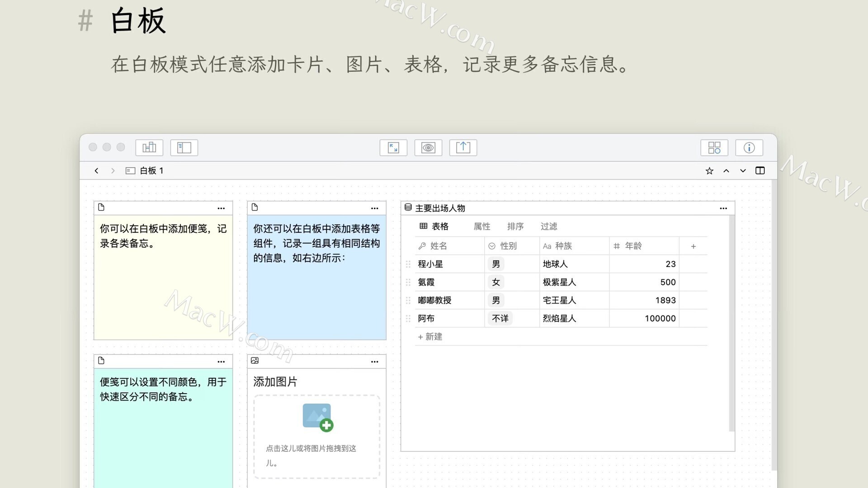Click the 白板 1 breadcrumb icon

click(130, 171)
